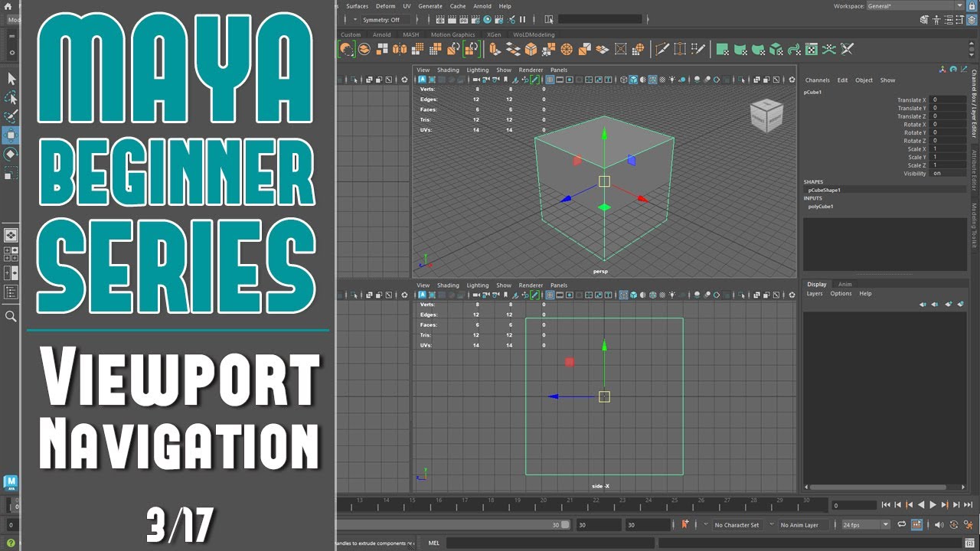The image size is (980, 551).
Task: Expand the polyCube1 input node
Action: [x=821, y=207]
